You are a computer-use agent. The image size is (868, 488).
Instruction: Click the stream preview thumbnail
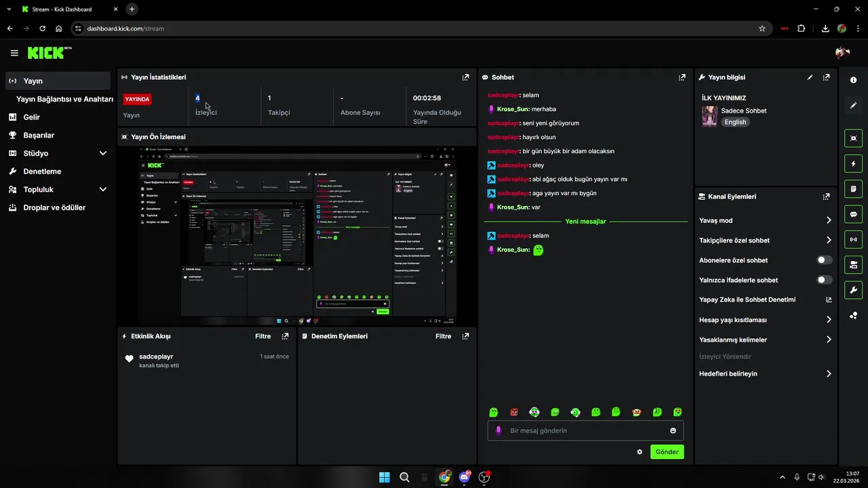click(297, 235)
